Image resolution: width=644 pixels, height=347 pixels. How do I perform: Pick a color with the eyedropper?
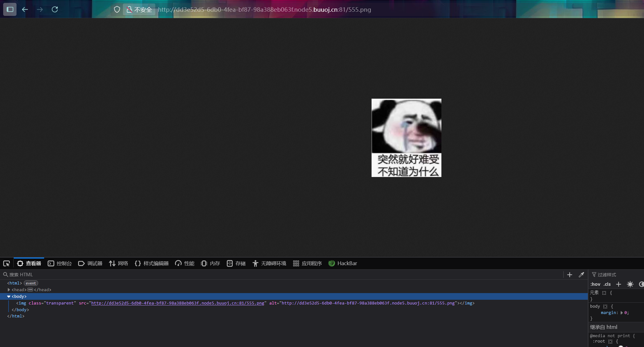click(x=581, y=275)
